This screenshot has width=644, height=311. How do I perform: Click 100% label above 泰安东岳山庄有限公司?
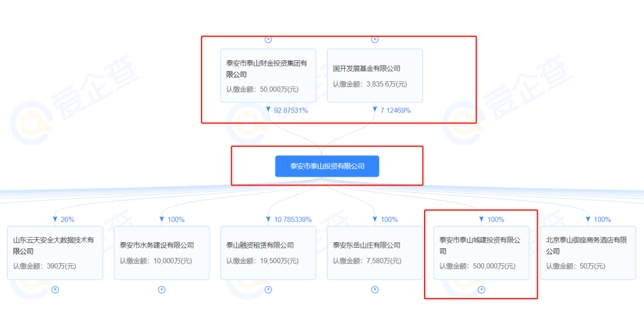pyautogui.click(x=389, y=220)
